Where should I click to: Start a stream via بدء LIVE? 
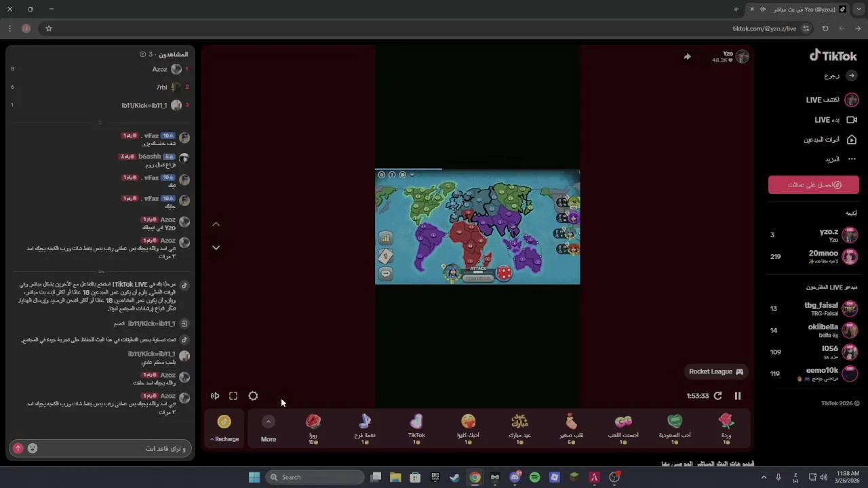coord(835,120)
